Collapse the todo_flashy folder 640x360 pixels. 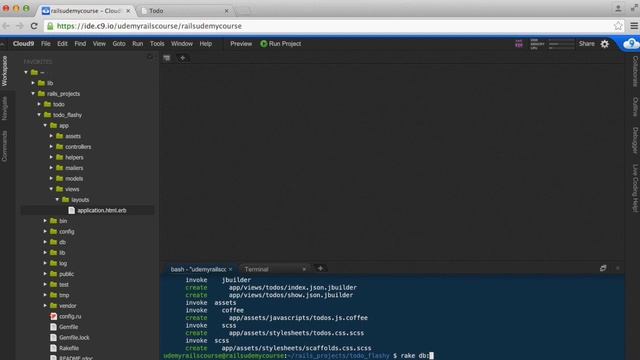tap(39, 115)
